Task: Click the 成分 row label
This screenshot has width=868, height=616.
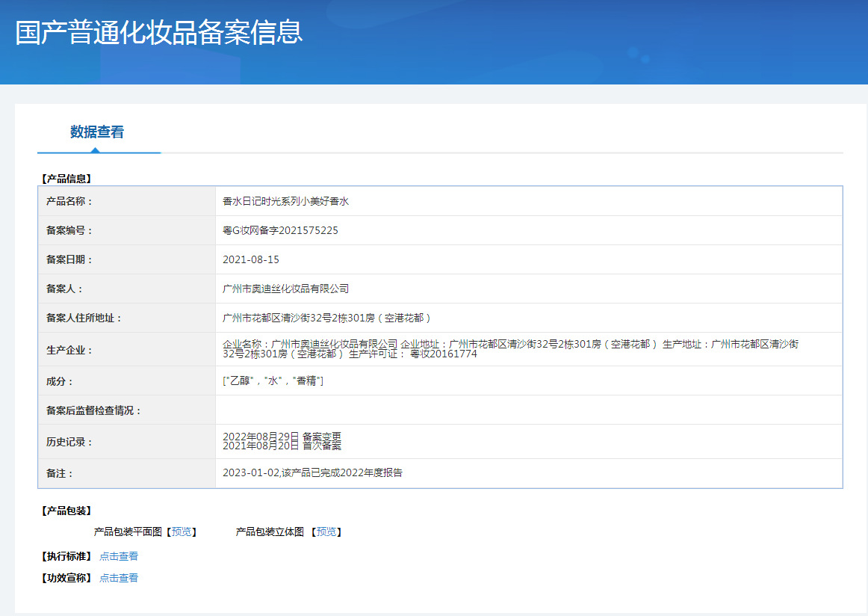Action: coord(60,381)
